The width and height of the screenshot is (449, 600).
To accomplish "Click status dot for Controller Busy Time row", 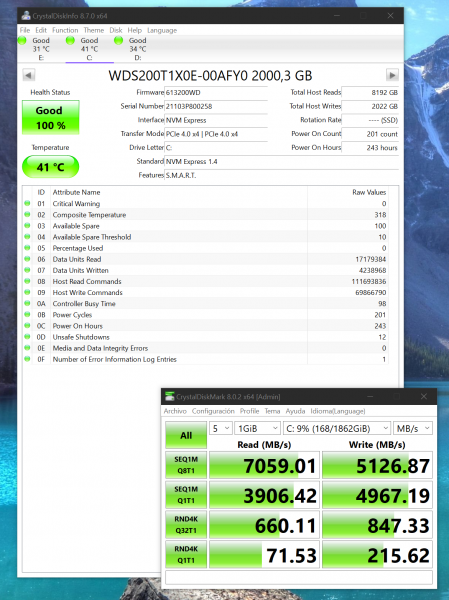I will (27, 303).
